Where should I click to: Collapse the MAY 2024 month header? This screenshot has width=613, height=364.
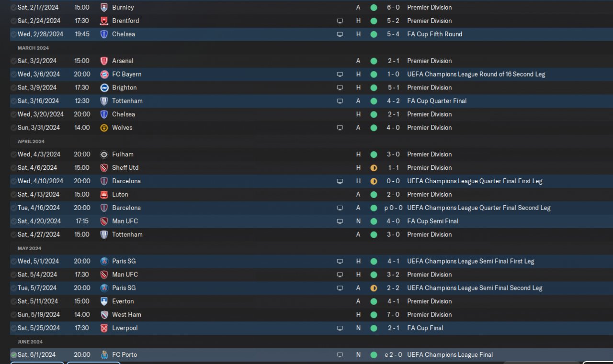29,248
